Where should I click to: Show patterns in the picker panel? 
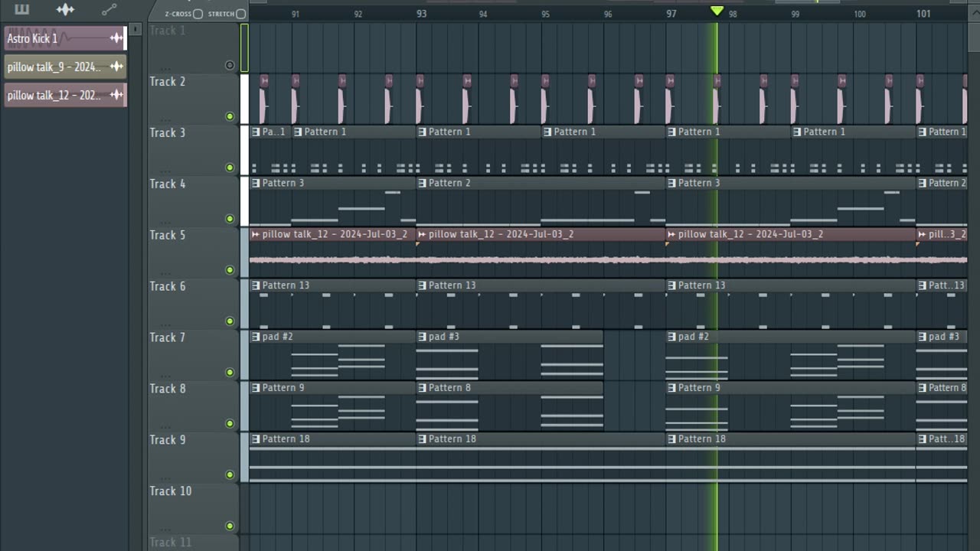point(21,9)
